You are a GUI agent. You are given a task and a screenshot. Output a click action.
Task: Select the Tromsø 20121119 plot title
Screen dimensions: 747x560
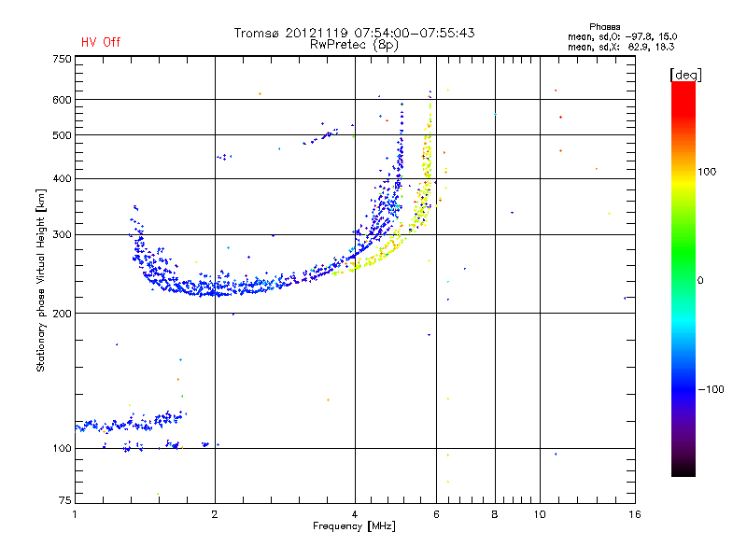[354, 33]
